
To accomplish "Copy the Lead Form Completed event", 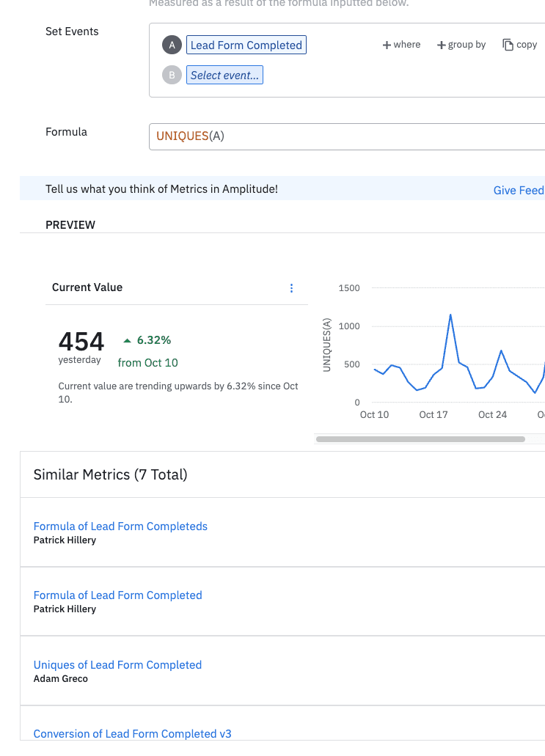I will [x=519, y=45].
